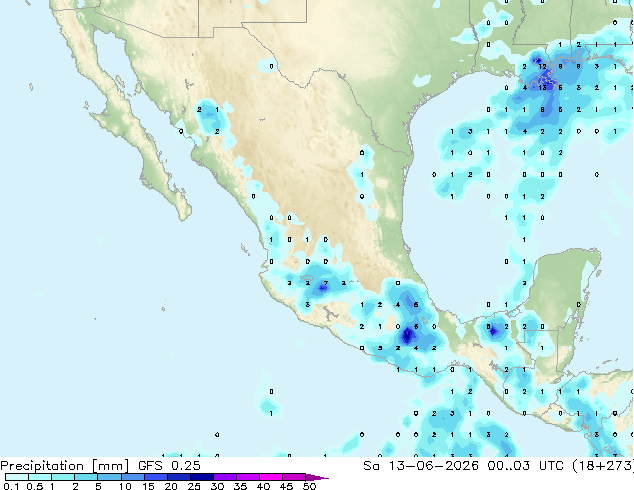The image size is (634, 490).
Task: Click the dark purple precipitation peak in southern Mexico
Action: pos(408,335)
